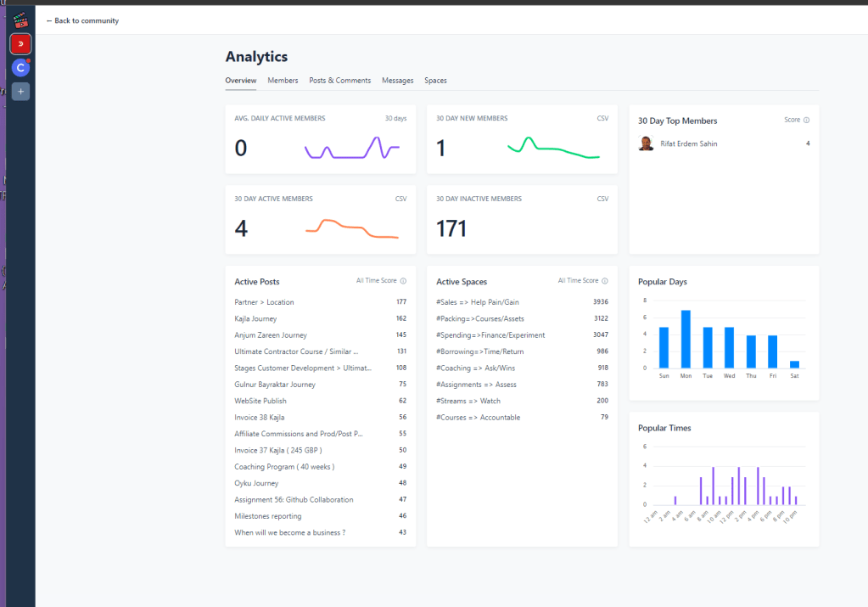Open the Kajla Journey post

[x=255, y=319]
